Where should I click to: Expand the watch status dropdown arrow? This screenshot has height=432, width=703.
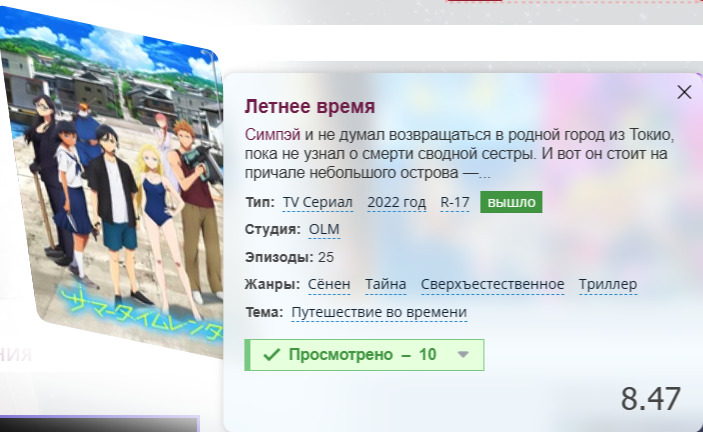click(x=462, y=355)
